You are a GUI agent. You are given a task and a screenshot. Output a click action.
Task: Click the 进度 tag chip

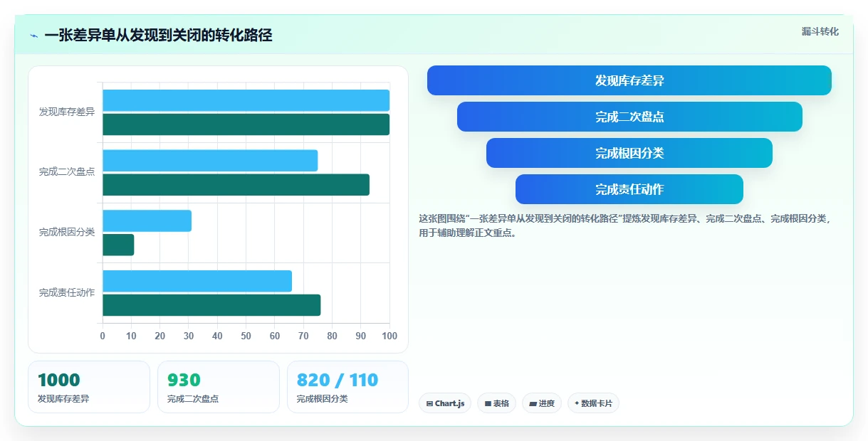pyautogui.click(x=542, y=403)
